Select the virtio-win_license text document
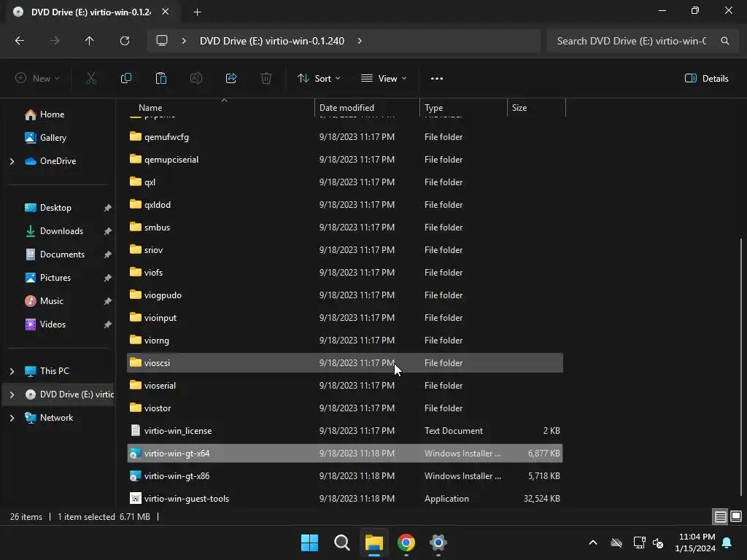 tap(345, 431)
